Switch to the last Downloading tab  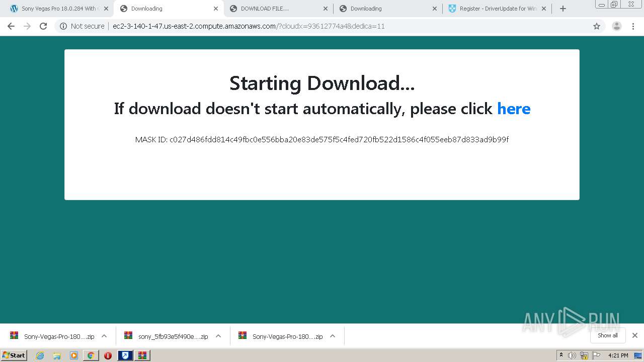pos(387,9)
